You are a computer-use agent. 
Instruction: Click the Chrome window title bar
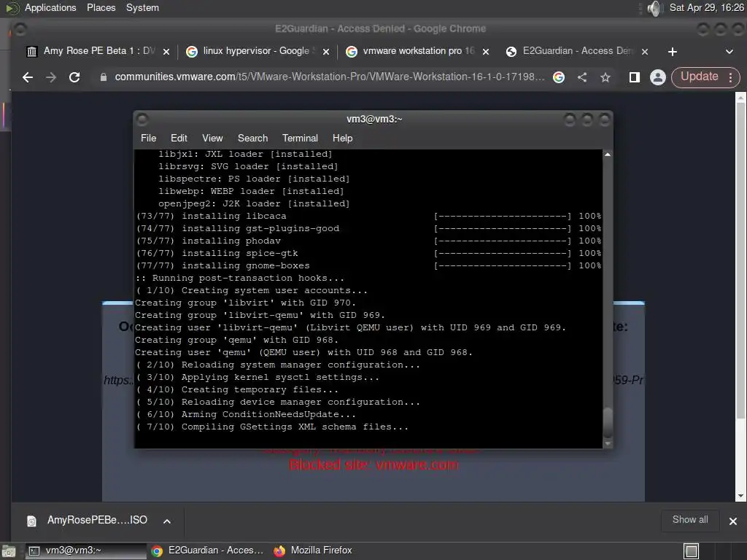tap(380, 28)
